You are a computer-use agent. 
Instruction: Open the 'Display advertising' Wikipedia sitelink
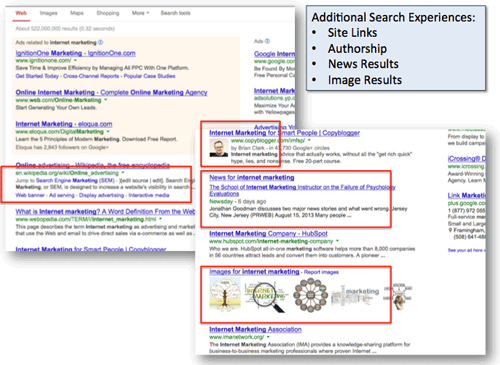101,195
